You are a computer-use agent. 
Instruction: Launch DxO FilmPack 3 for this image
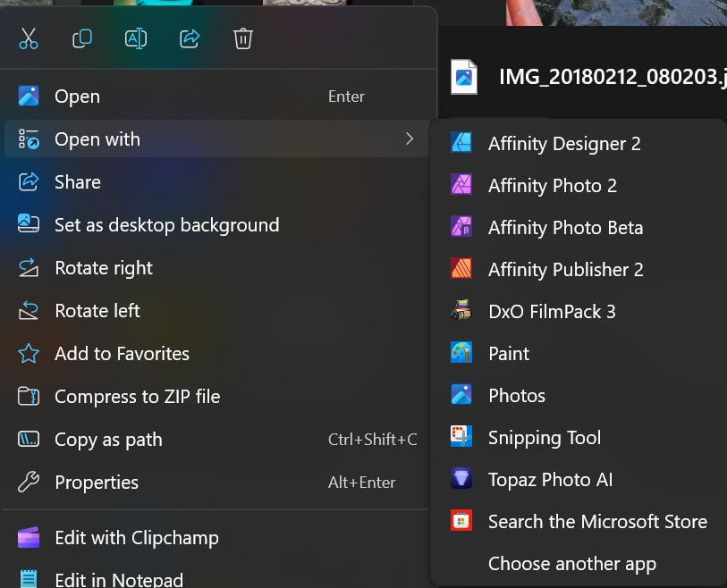[551, 312]
